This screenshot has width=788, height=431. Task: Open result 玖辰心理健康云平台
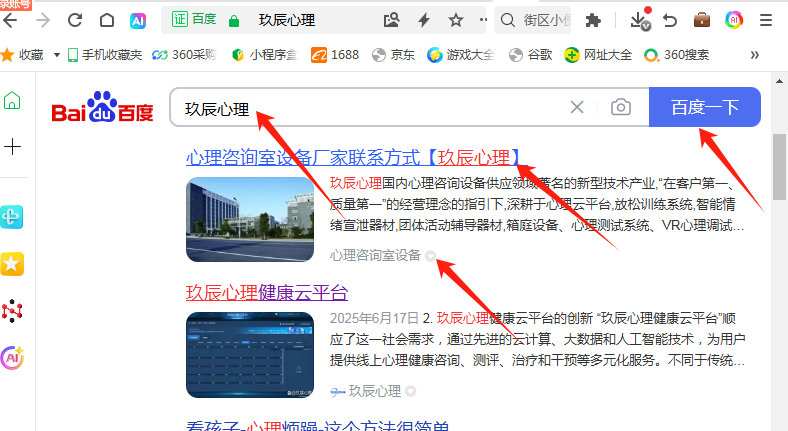click(267, 293)
